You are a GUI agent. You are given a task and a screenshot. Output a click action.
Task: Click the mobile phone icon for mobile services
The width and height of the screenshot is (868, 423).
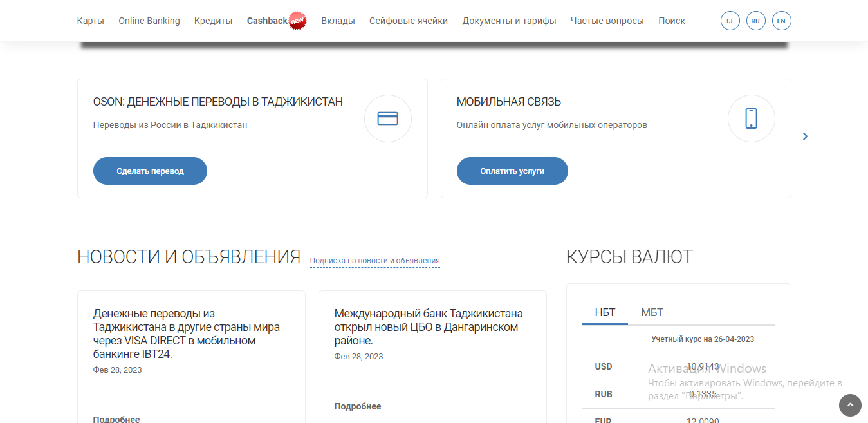[751, 118]
